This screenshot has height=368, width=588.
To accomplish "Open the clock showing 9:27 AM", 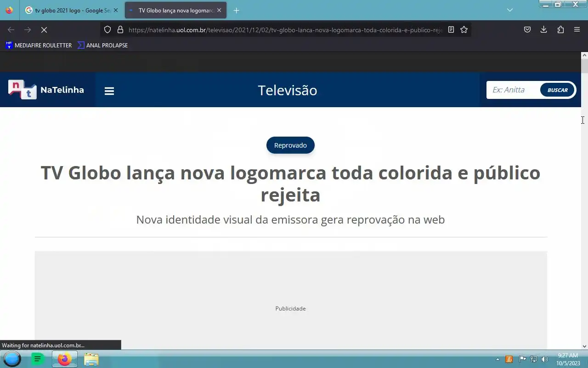I will [568, 359].
